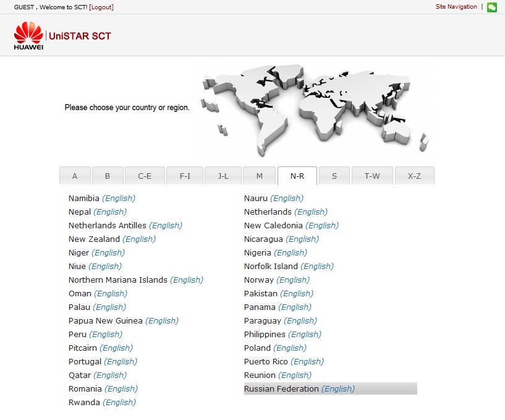Select Poland (English)

[x=275, y=348]
